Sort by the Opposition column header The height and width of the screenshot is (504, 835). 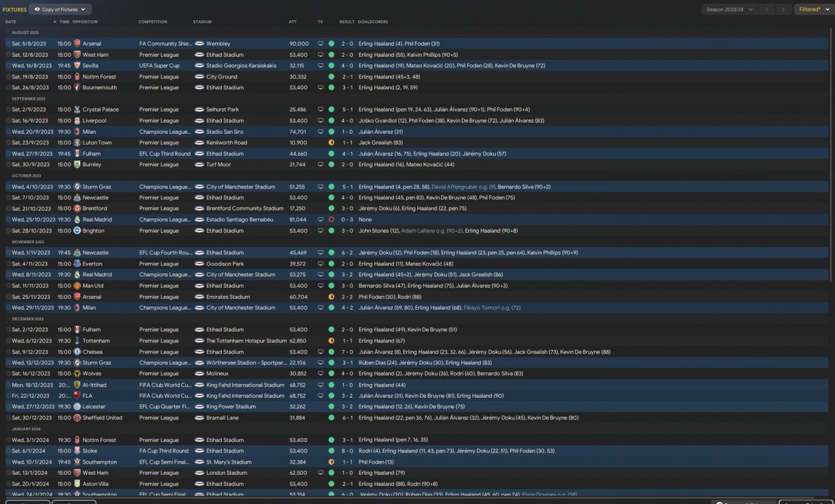pyautogui.click(x=85, y=22)
